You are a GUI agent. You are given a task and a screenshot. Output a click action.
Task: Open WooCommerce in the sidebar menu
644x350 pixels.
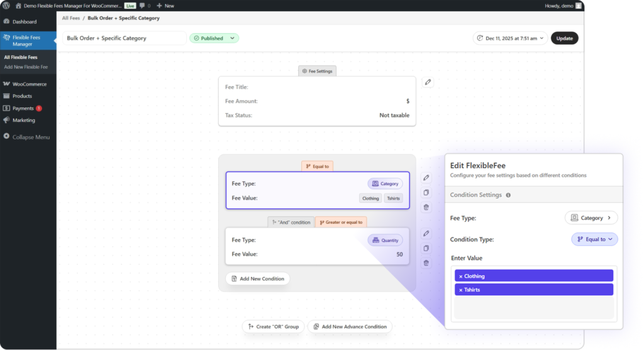29,84
